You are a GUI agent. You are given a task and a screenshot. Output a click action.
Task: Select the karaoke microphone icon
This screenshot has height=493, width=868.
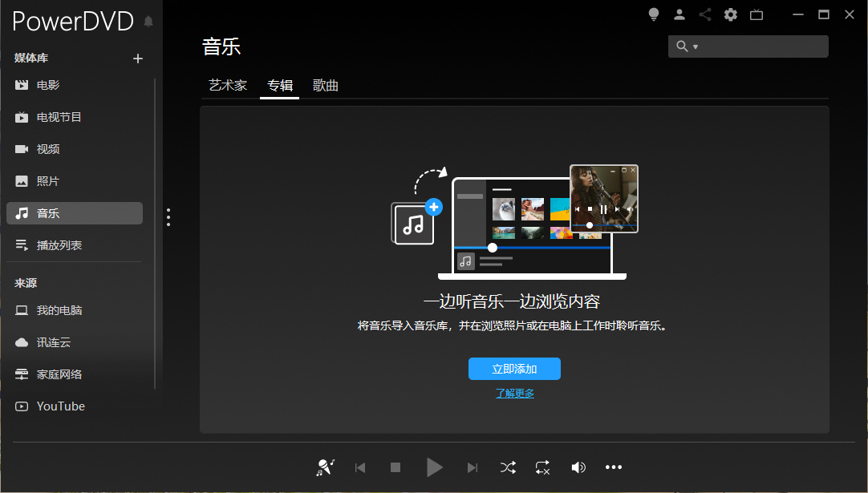(325, 467)
